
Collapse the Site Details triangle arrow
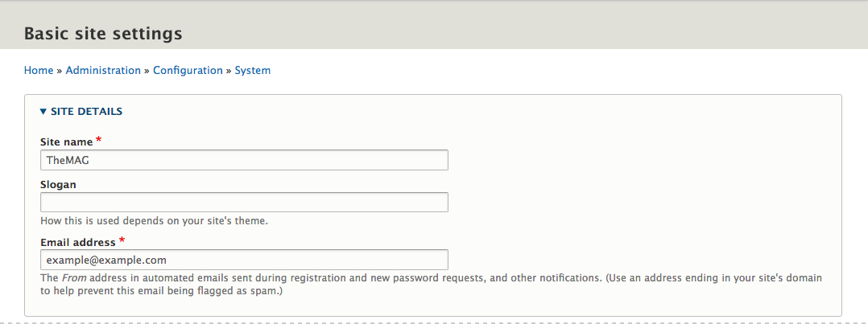click(x=43, y=112)
